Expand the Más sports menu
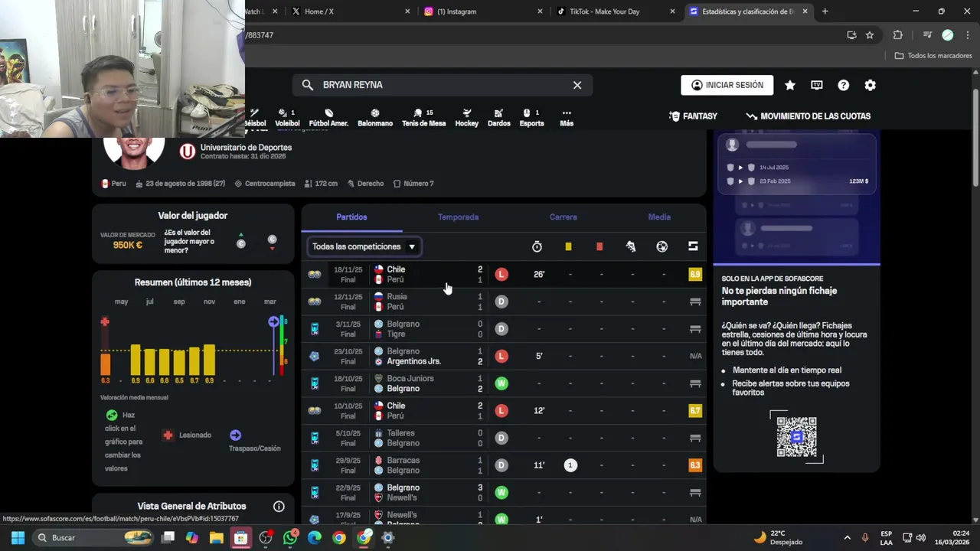The image size is (980, 551). [x=567, y=118]
